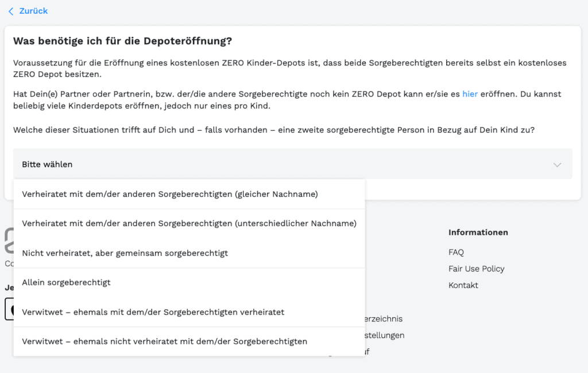The width and height of the screenshot is (588, 373).
Task: Select 'Verwitwet – ehemals nicht verheiratet' option
Action: coord(189,341)
